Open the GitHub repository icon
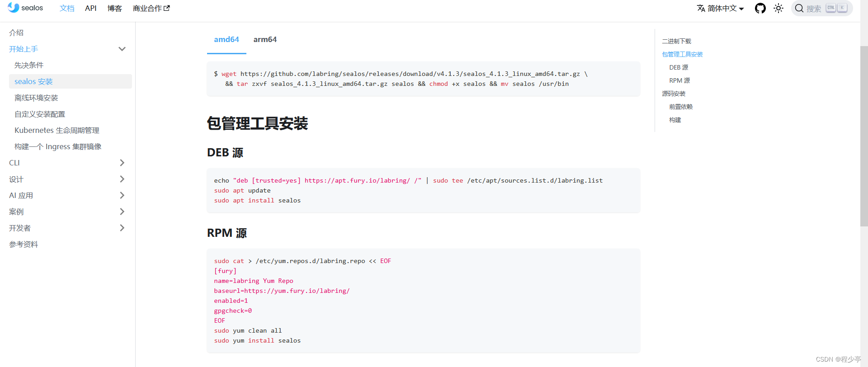This screenshot has width=868, height=367. tap(760, 8)
